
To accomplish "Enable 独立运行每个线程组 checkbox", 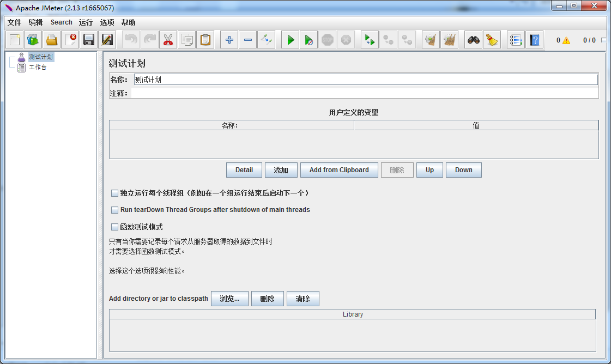I will click(114, 193).
